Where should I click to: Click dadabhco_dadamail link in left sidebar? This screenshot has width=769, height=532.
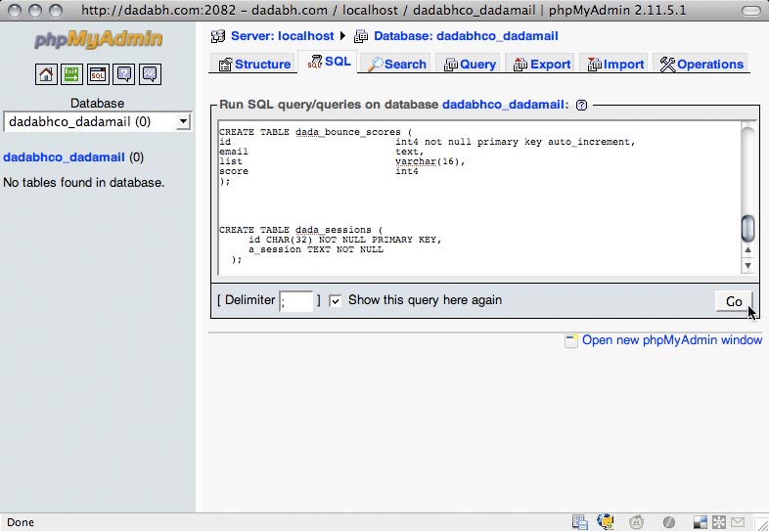(x=64, y=157)
